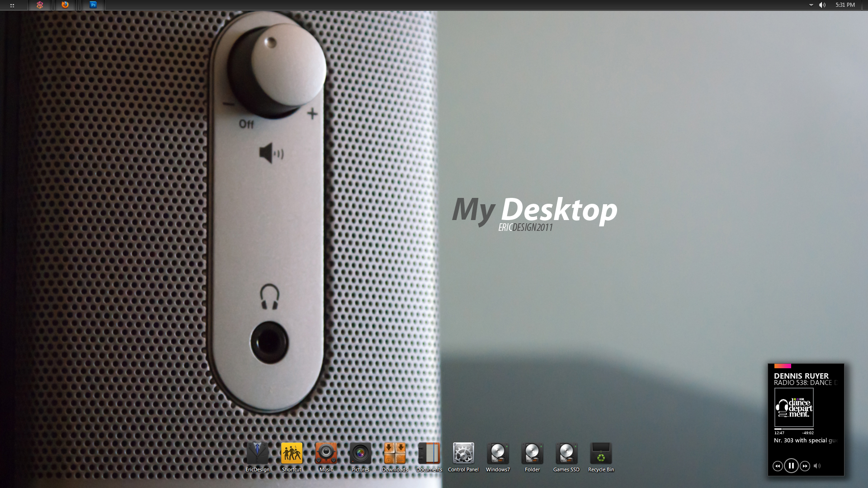868x488 pixels.
Task: Open the Windows7 shortcut icon
Action: 498,454
